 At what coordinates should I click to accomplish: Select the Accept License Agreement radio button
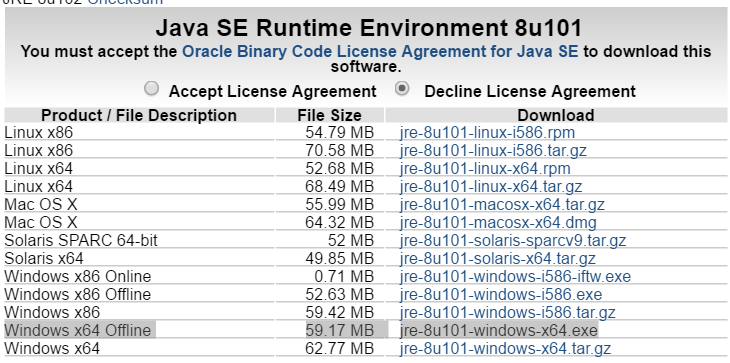(x=151, y=88)
